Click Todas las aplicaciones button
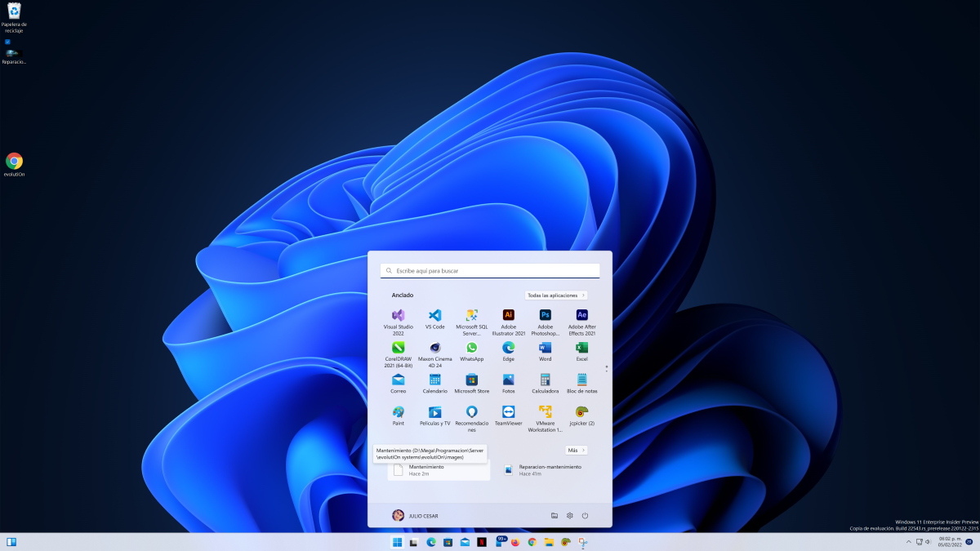This screenshot has width=980, height=551. tap(555, 295)
